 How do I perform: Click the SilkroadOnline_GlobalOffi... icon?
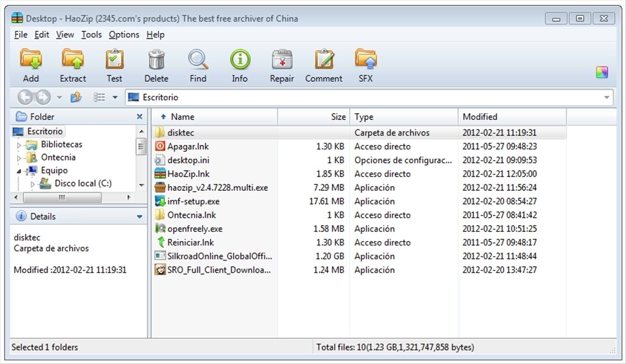(x=160, y=256)
